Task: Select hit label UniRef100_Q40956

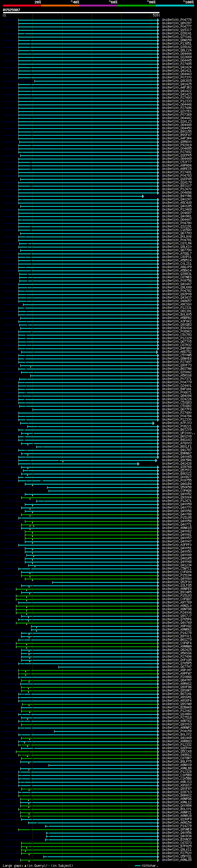Action: 176,833
